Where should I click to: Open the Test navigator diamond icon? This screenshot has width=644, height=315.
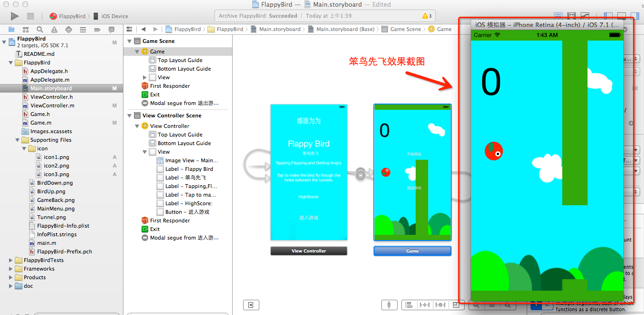point(69,30)
